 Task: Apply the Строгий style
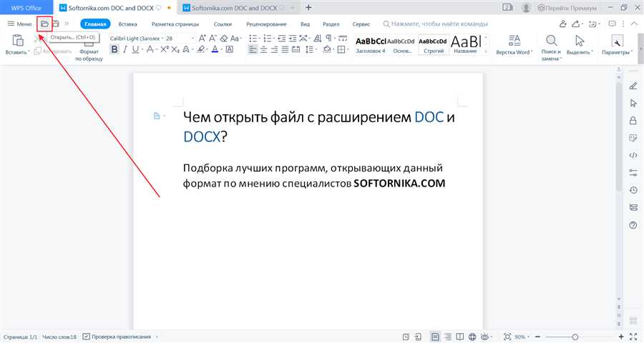(434, 45)
